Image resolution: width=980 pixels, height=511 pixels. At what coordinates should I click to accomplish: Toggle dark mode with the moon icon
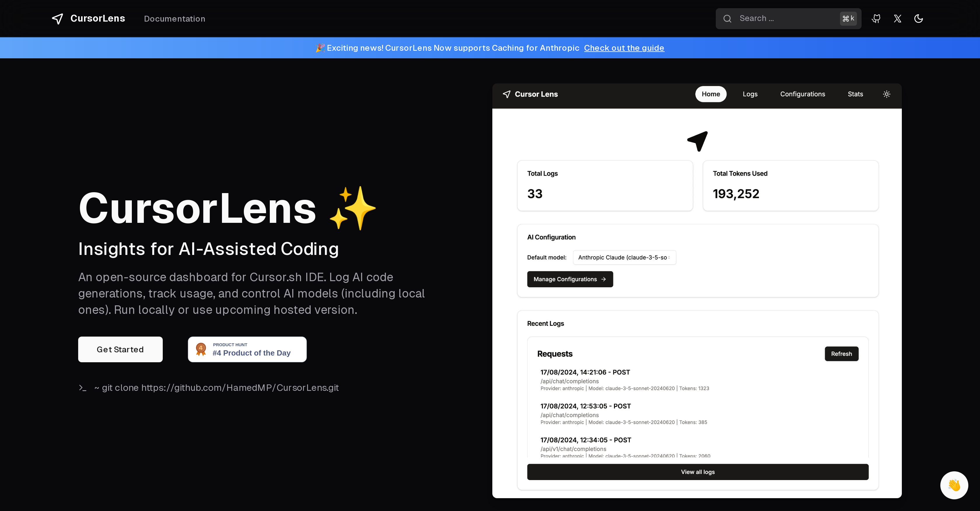point(919,18)
